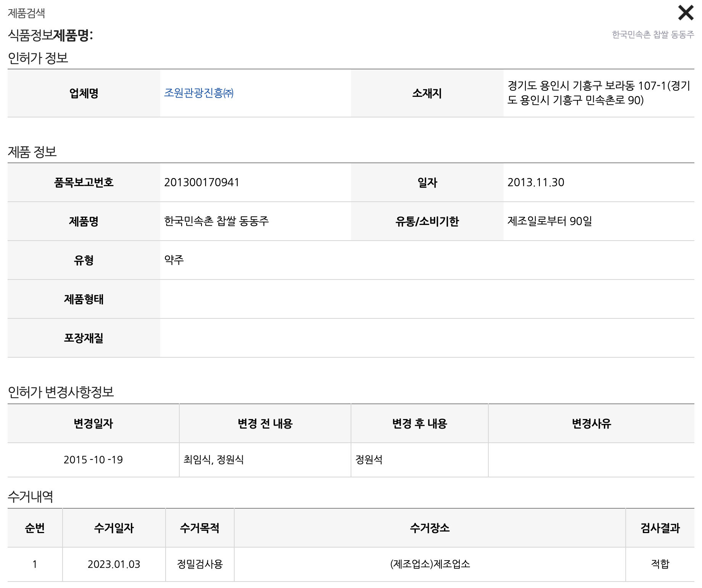The image size is (702, 588).
Task: Select the purpose cell 정밀검사용
Action: pyautogui.click(x=200, y=564)
